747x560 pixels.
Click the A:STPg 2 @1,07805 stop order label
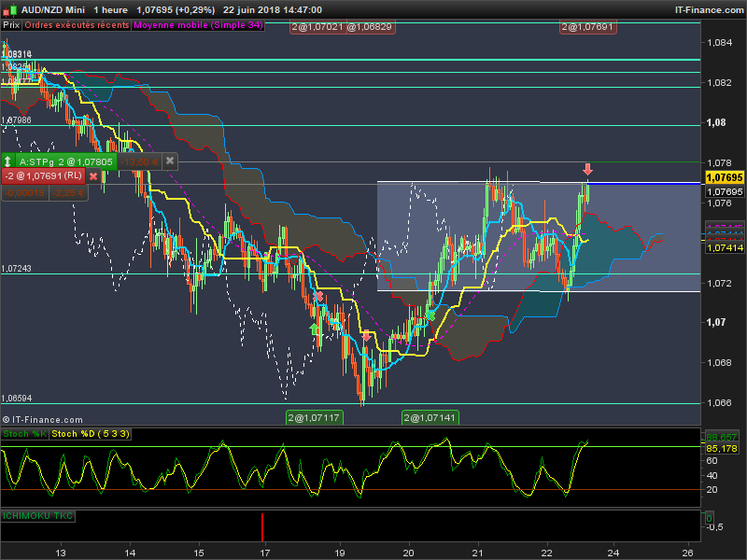pos(65,161)
